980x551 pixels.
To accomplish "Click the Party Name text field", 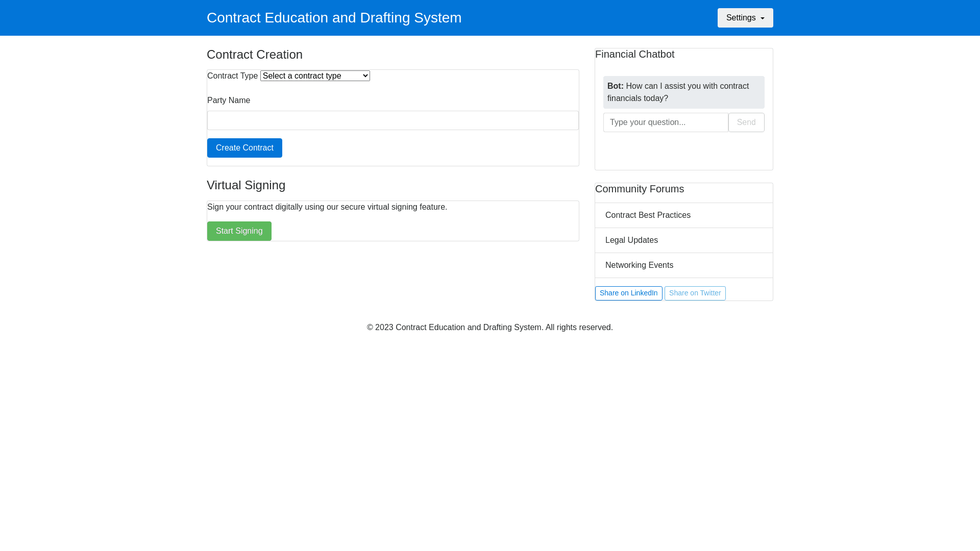I will 393,120.
